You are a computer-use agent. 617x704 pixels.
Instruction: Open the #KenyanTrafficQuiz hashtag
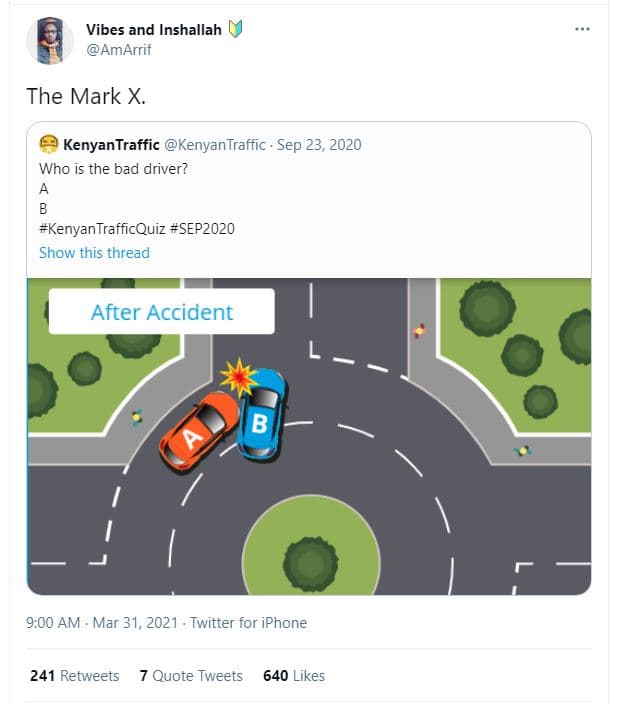102,229
